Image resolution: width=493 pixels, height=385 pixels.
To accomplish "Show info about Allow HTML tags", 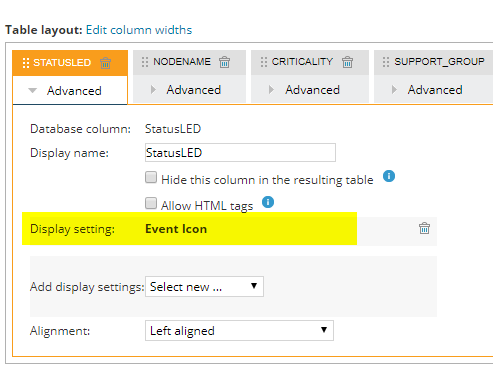I will (x=268, y=202).
